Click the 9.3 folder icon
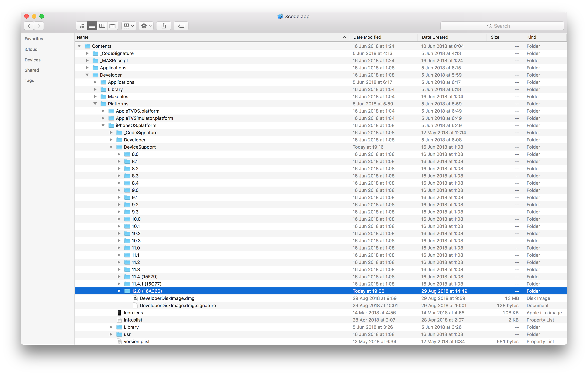Viewport: 588px width, 375px height. click(127, 212)
